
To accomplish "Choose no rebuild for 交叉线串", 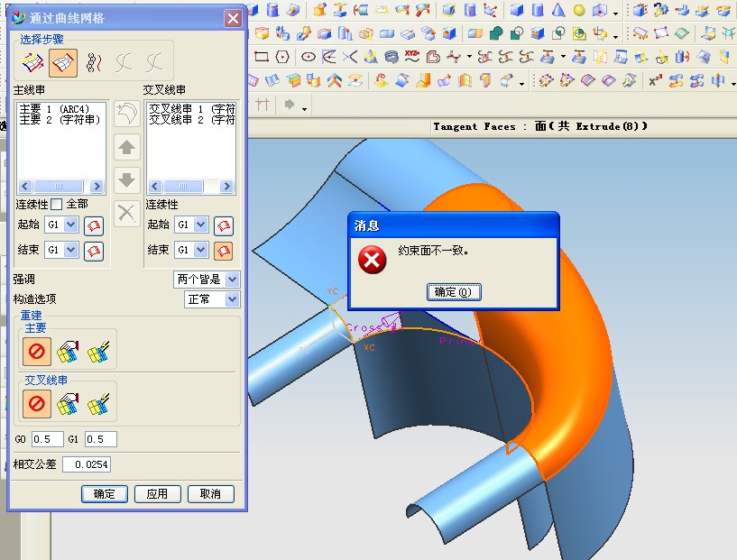I will (37, 404).
